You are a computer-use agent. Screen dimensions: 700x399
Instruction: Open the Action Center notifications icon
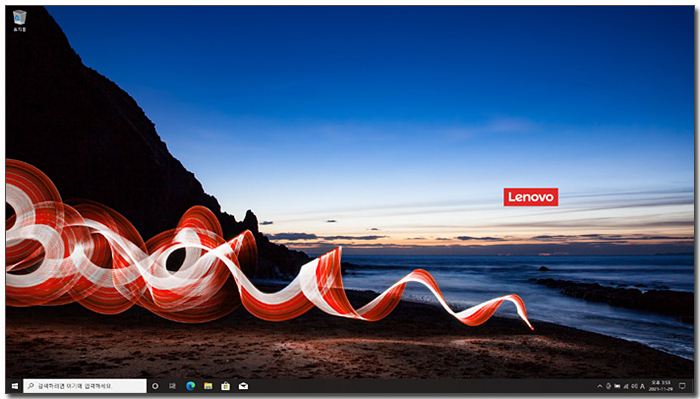682,386
